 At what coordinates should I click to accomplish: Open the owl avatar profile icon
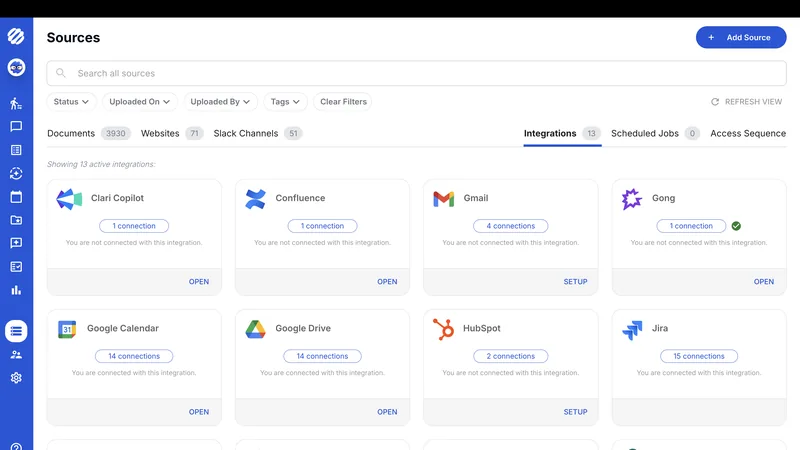click(x=16, y=67)
